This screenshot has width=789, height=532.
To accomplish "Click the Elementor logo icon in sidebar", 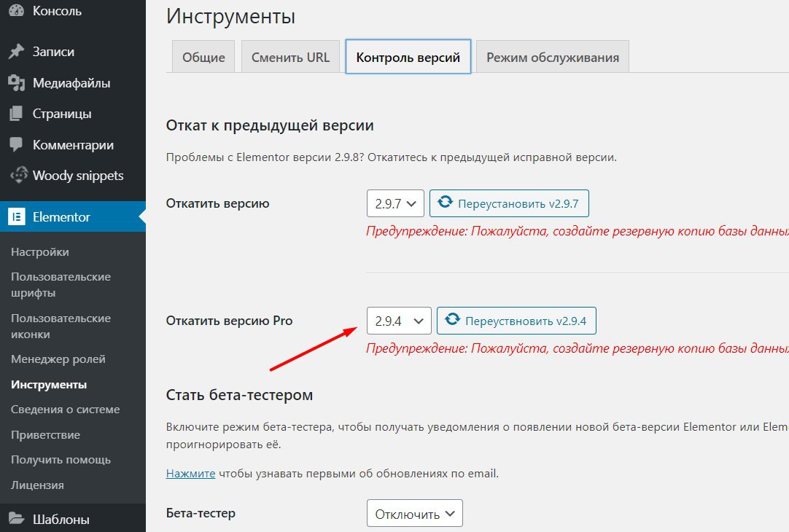I will click(17, 216).
